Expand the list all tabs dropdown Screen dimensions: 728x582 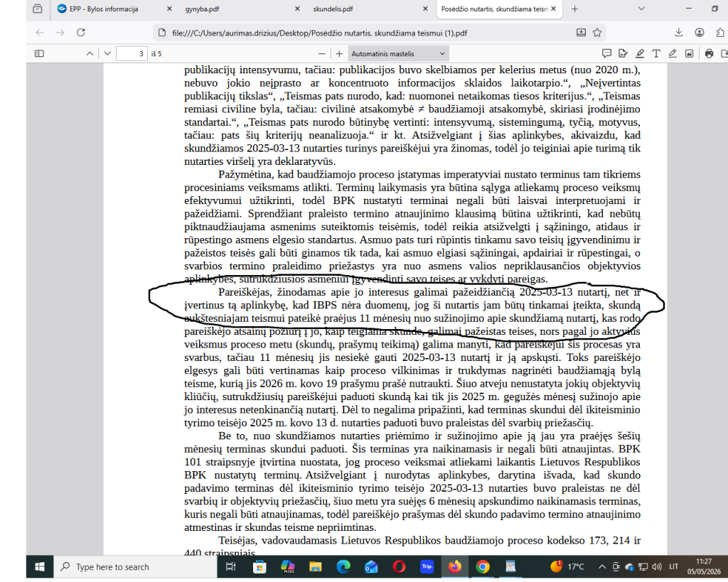[641, 9]
